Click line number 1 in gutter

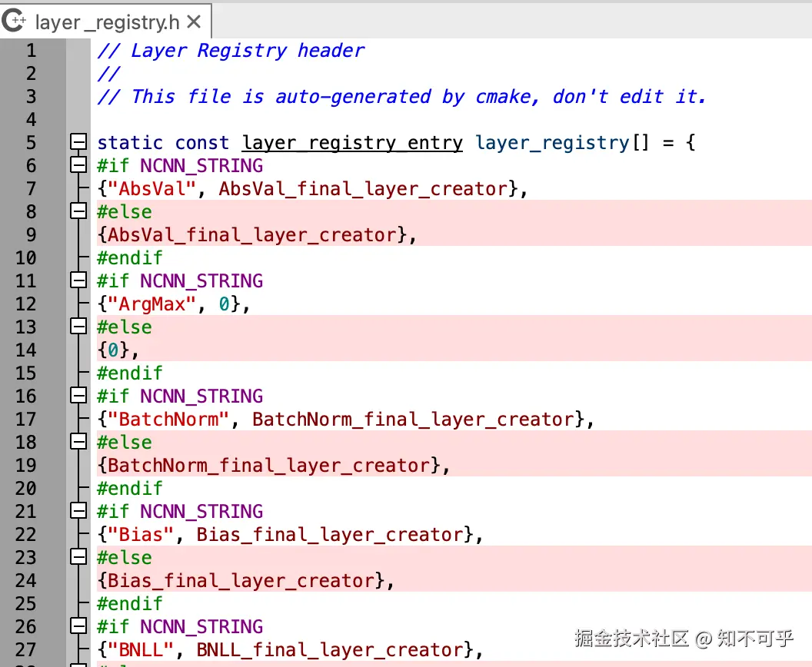click(32, 50)
